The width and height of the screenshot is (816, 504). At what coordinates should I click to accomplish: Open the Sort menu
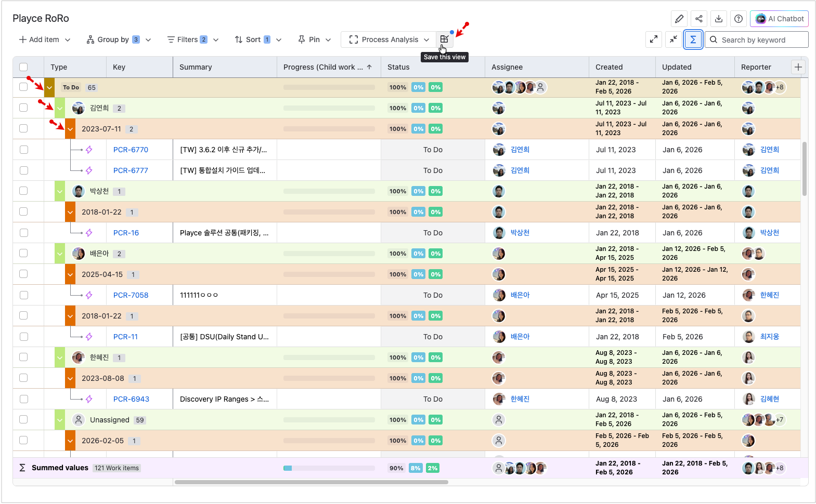[257, 39]
